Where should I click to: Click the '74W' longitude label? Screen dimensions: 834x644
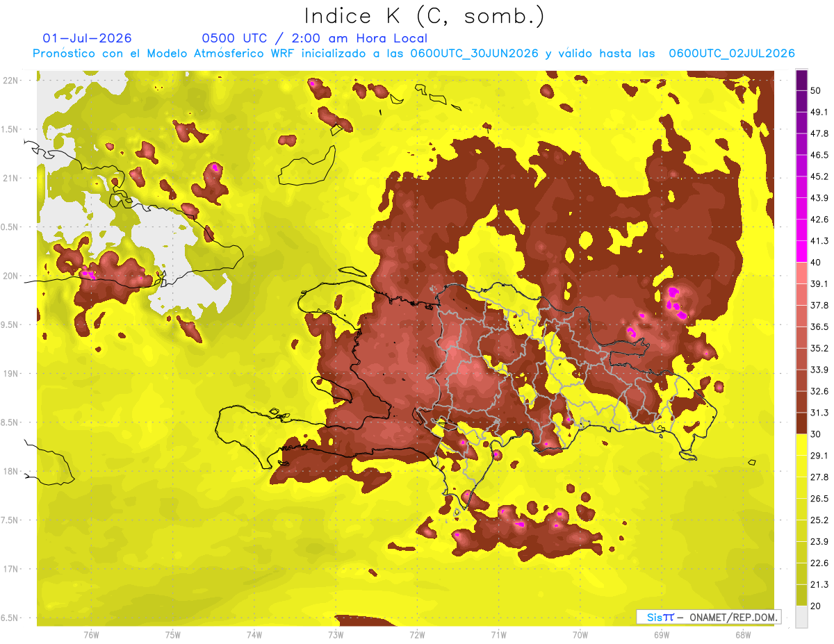[254, 635]
